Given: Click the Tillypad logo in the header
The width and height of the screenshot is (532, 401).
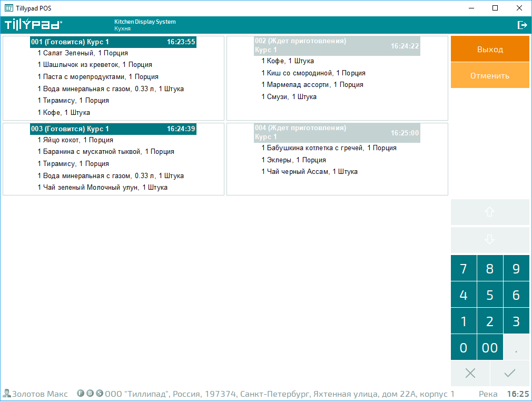Looking at the screenshot, I should click(x=33, y=24).
